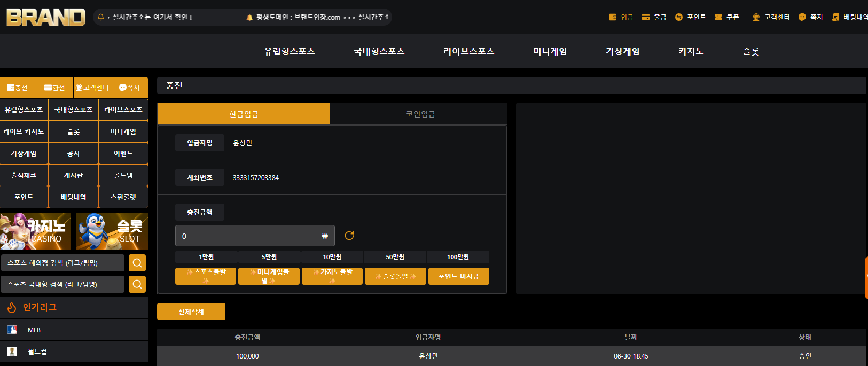Open 카지노 in the main navigation
The width and height of the screenshot is (868, 366).
[691, 51]
